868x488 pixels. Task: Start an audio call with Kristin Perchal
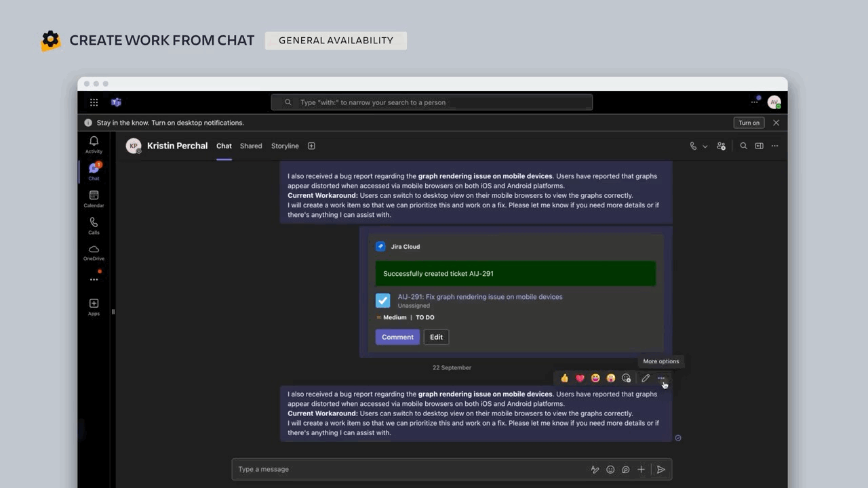(693, 146)
